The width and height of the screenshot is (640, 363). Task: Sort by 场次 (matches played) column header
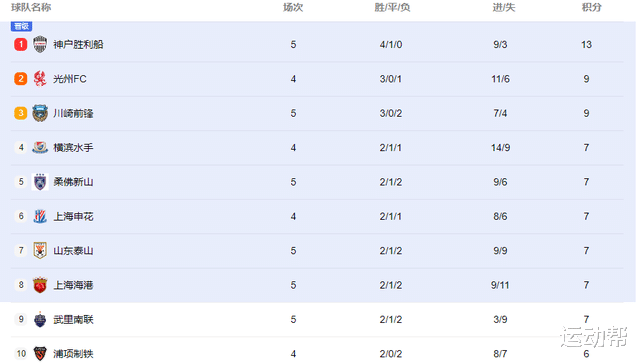point(293,7)
